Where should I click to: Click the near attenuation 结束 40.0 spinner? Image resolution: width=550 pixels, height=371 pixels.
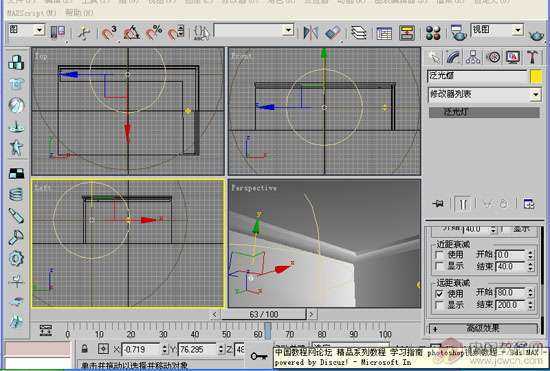pos(530,267)
